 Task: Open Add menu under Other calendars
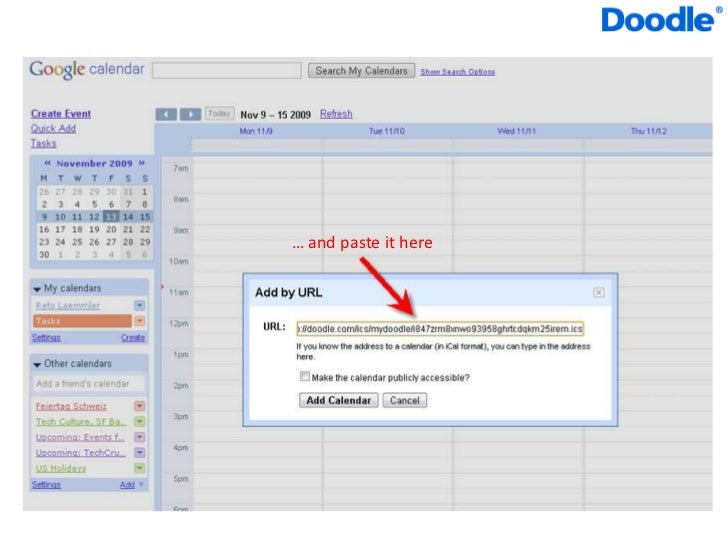(130, 485)
